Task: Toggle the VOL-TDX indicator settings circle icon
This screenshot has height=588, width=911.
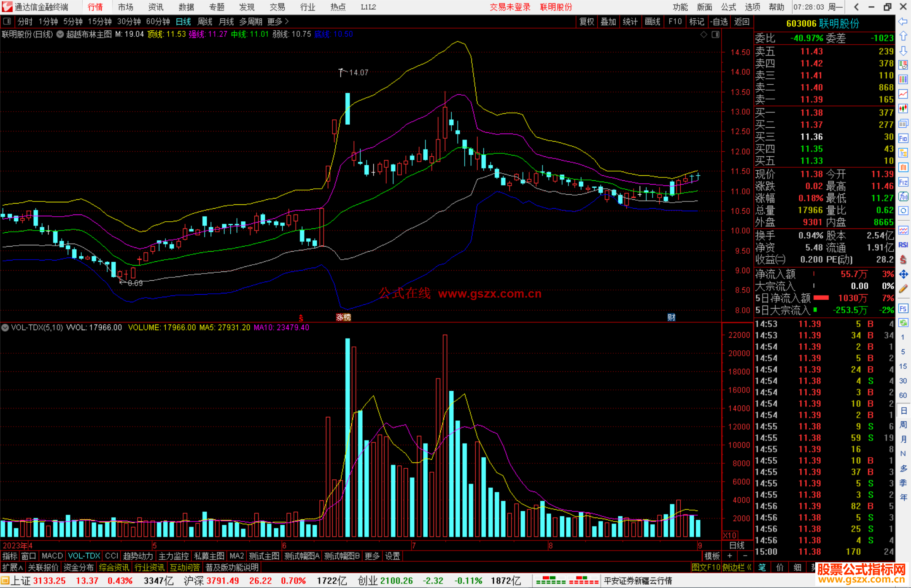Action: (x=5, y=328)
